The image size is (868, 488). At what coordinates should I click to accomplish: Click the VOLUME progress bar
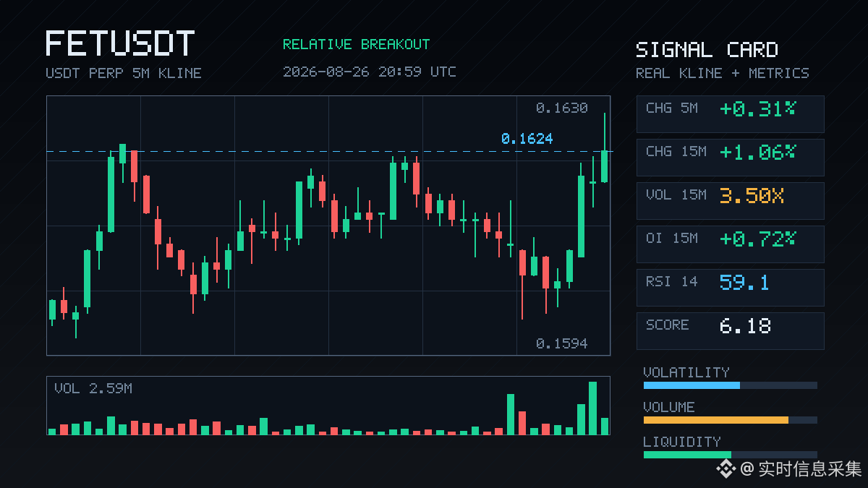(x=730, y=420)
